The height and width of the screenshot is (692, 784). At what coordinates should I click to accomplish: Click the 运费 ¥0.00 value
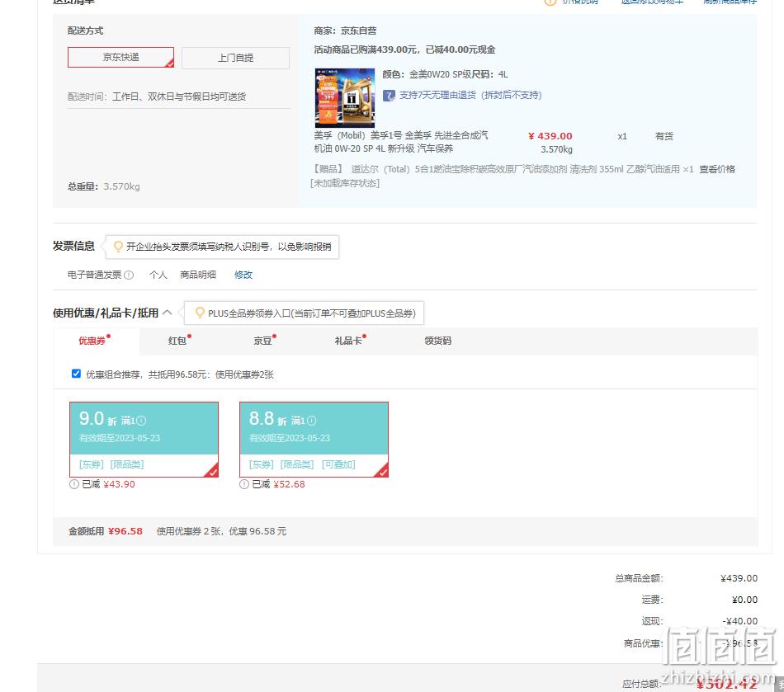tap(744, 600)
